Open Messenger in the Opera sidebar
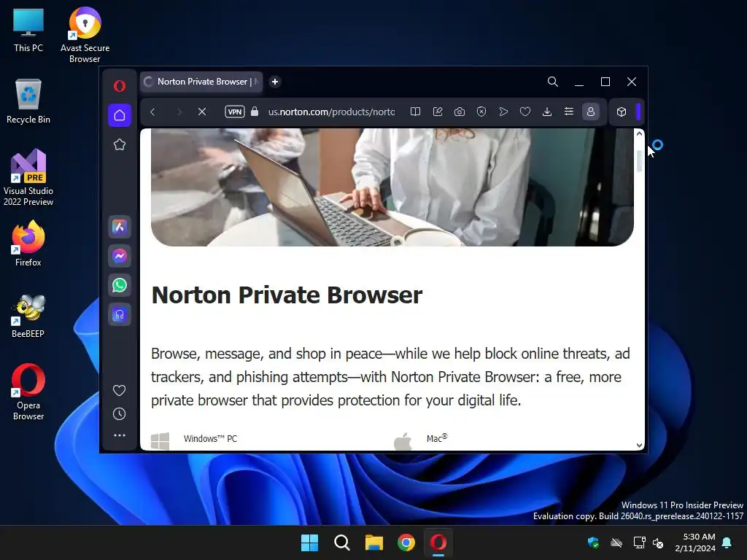747x560 pixels. (120, 256)
